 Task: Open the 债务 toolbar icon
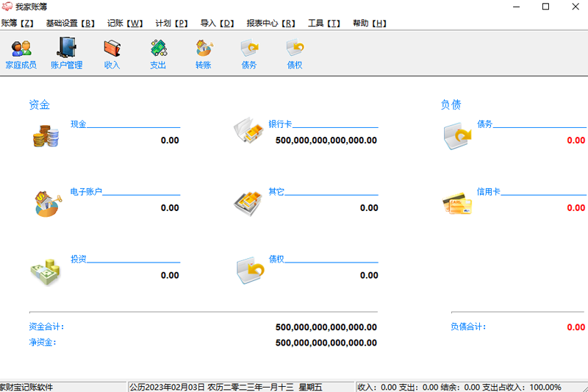pyautogui.click(x=249, y=54)
